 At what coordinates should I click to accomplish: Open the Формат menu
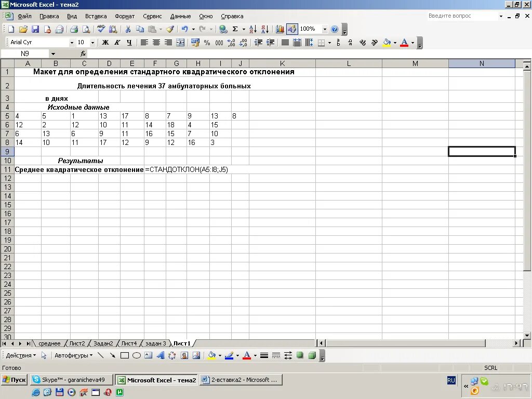125,16
